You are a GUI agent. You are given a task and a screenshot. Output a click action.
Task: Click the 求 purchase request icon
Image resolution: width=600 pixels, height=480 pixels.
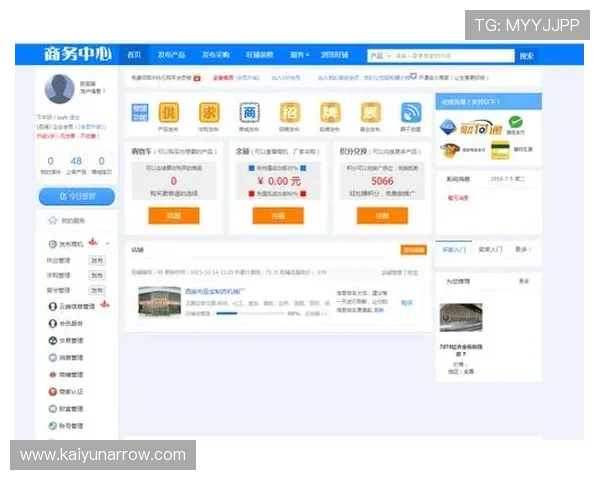[209, 113]
